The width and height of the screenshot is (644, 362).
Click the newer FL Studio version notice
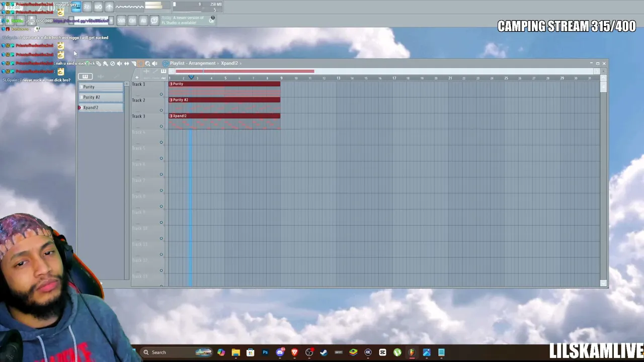coord(188,20)
